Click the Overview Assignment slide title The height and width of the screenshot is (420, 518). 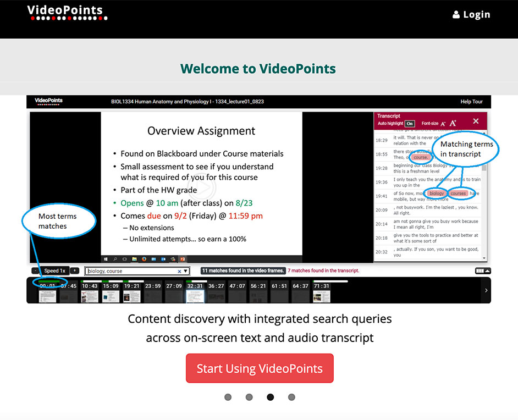point(201,131)
